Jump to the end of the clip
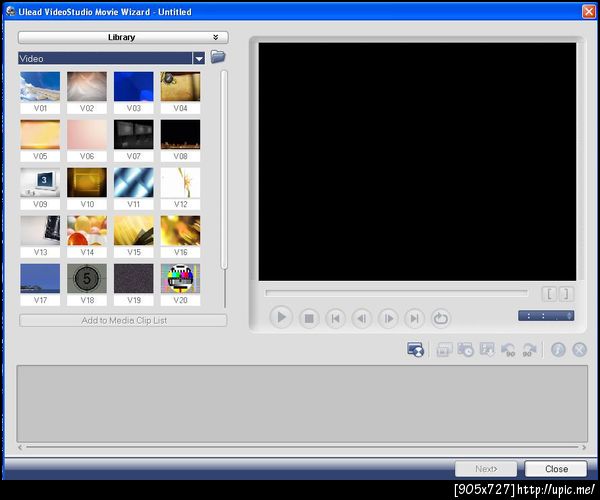 click(414, 318)
